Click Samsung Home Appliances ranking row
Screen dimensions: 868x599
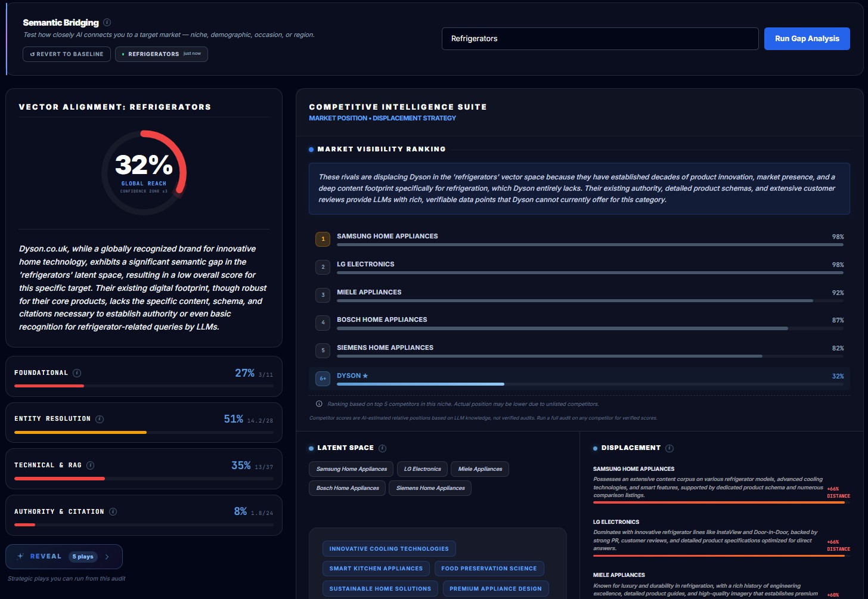click(579, 239)
